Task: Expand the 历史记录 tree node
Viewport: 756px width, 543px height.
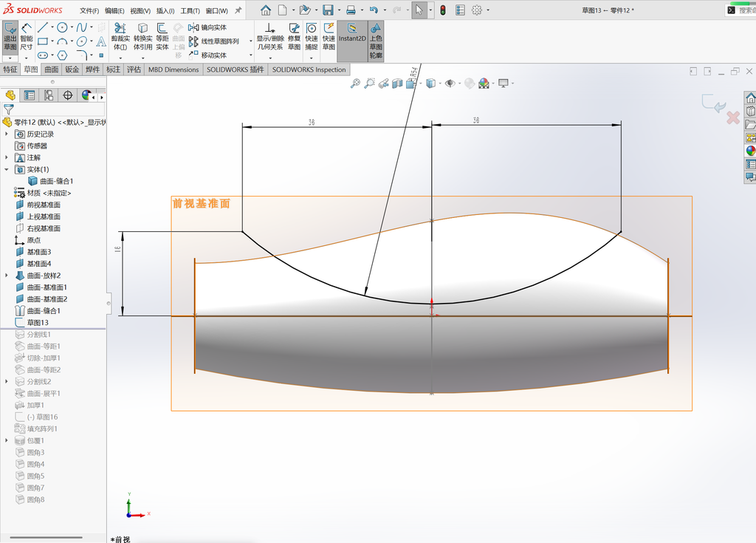Action: pyautogui.click(x=6, y=134)
